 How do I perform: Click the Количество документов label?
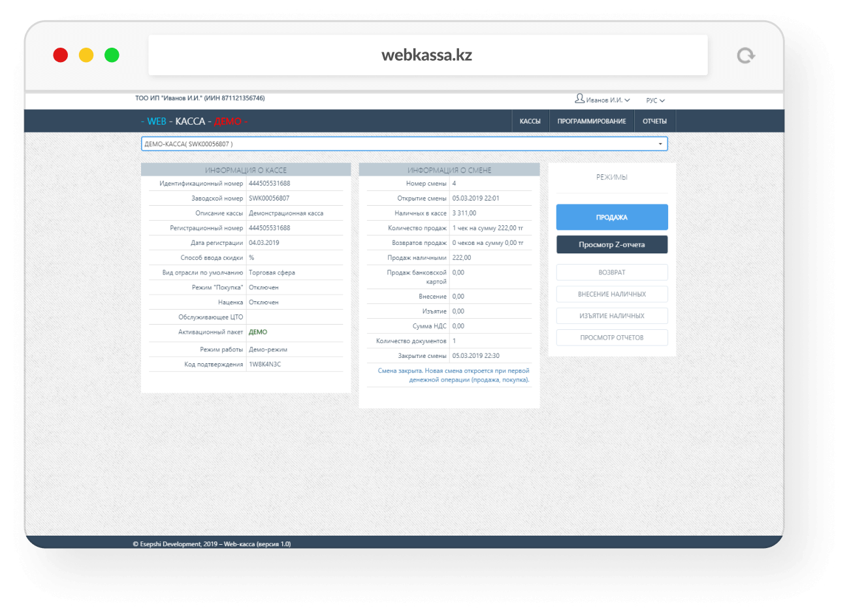[411, 341]
